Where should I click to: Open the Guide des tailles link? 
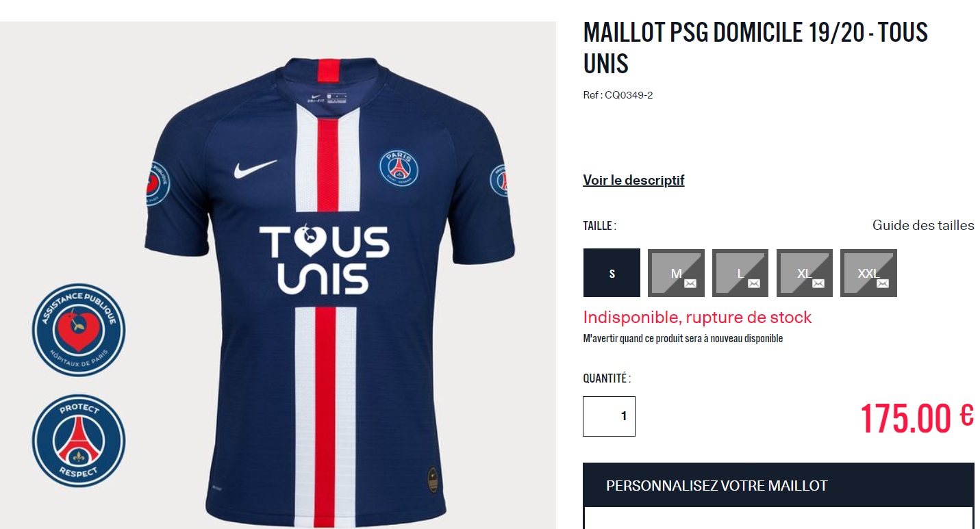(x=922, y=225)
